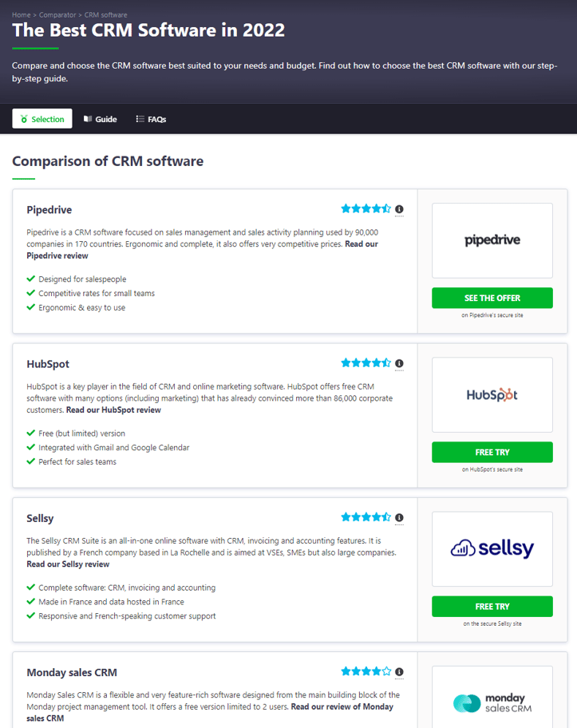This screenshot has height=728, width=577.
Task: Click 'on the secure Sellsy site' caption
Action: pos(492,623)
